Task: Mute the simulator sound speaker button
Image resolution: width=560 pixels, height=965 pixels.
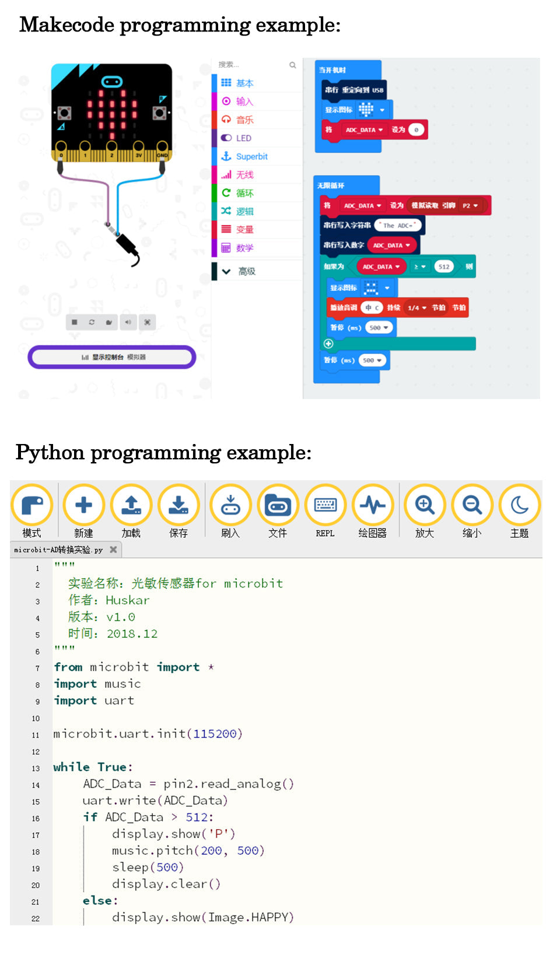Action: pyautogui.click(x=128, y=322)
